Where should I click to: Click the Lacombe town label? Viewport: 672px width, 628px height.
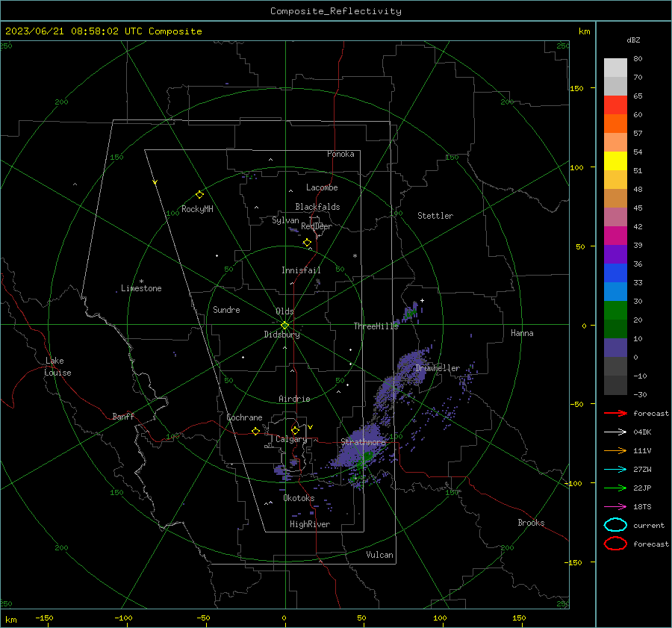point(322,187)
